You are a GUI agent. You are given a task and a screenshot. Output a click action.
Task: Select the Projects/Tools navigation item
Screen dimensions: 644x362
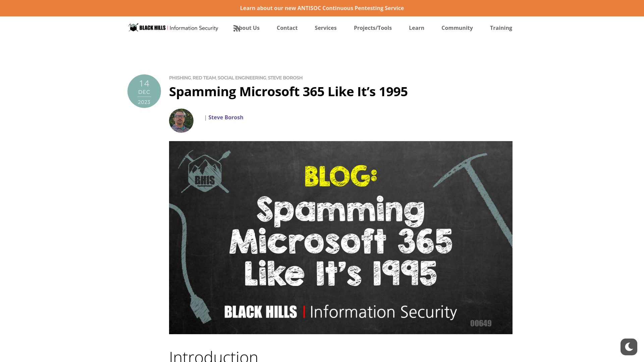tap(373, 27)
